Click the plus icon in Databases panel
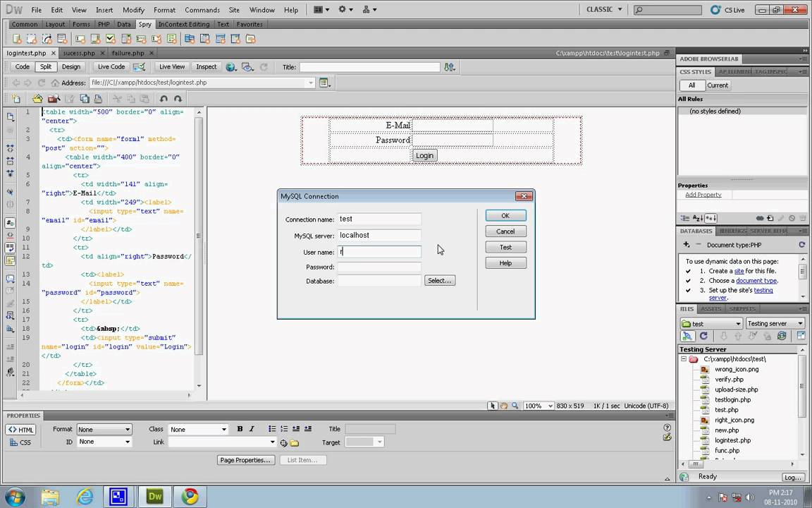The image size is (812, 508). 686,244
